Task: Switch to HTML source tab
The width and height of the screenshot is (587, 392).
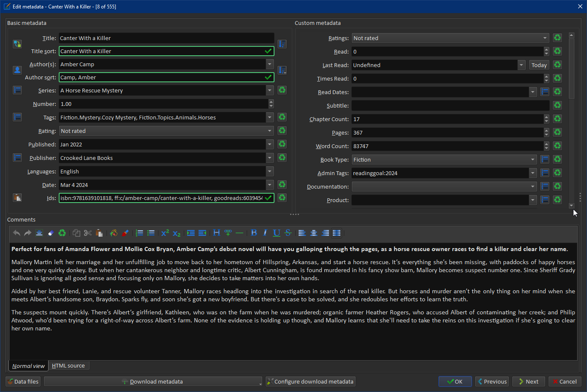Action: tap(68, 365)
